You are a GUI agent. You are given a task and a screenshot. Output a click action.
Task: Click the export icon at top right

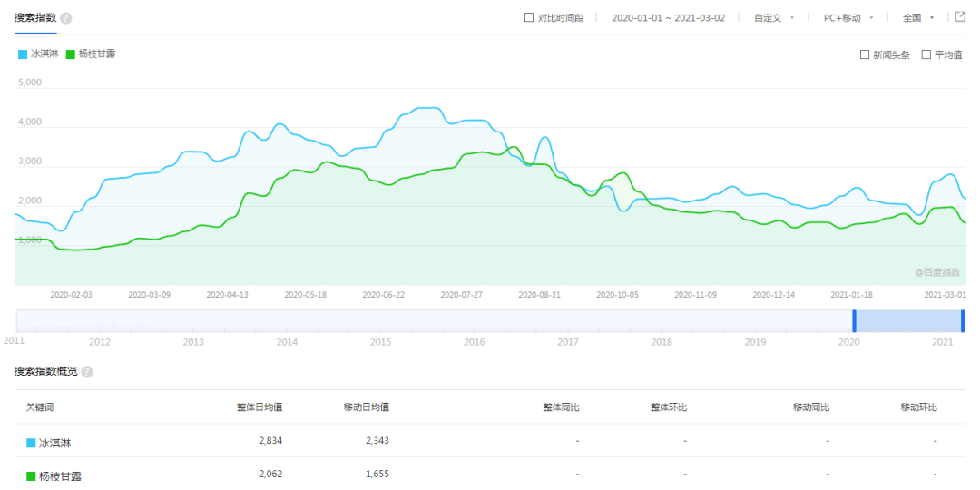[959, 17]
